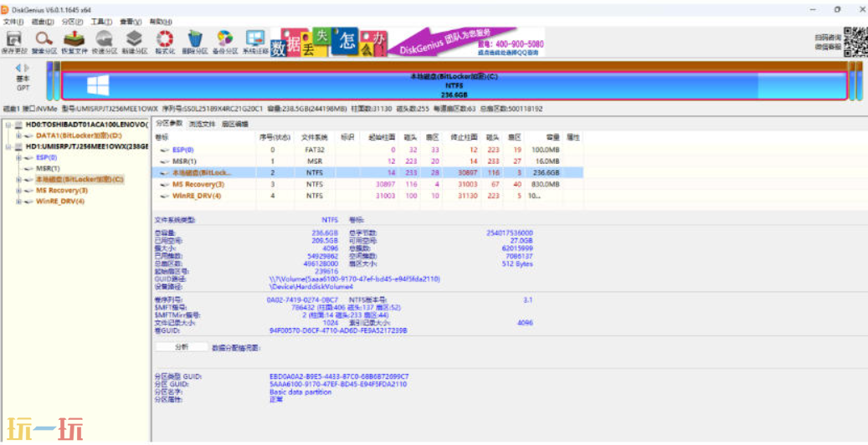Select the ESP(0) row in the partition table

pyautogui.click(x=367, y=150)
